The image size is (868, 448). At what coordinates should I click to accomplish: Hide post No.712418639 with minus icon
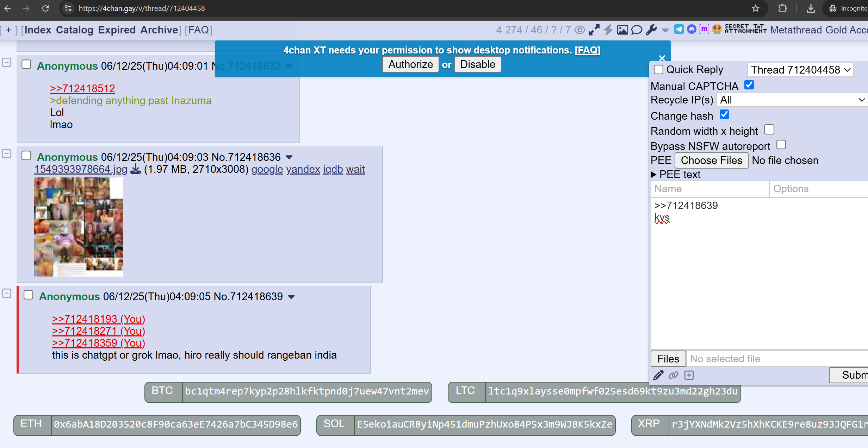coord(7,293)
